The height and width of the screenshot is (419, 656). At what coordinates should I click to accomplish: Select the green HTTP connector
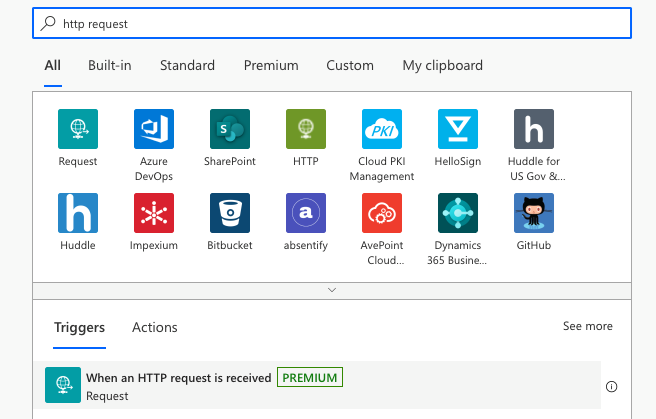[306, 129]
